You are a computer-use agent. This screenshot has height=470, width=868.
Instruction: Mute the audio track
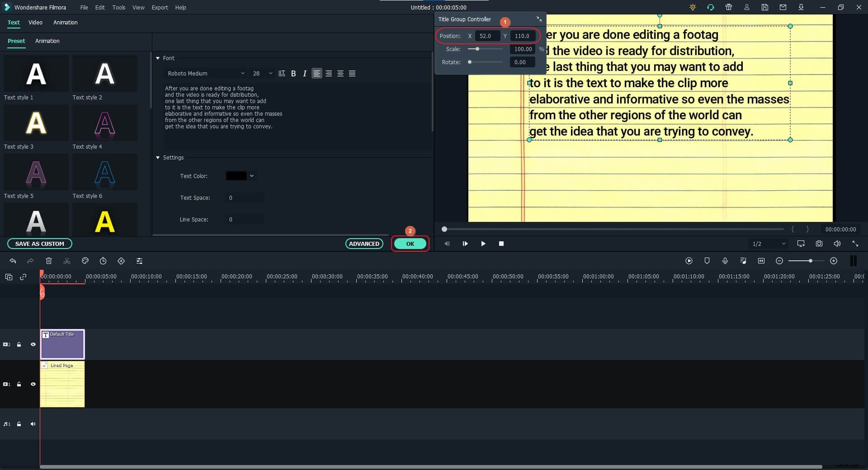[x=33, y=424]
